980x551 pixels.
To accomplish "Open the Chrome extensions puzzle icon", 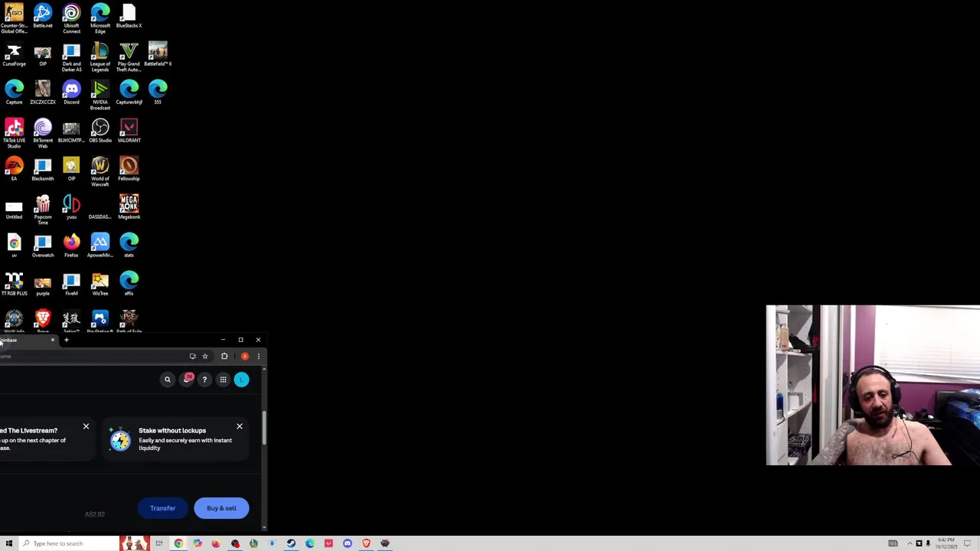I will (x=224, y=356).
